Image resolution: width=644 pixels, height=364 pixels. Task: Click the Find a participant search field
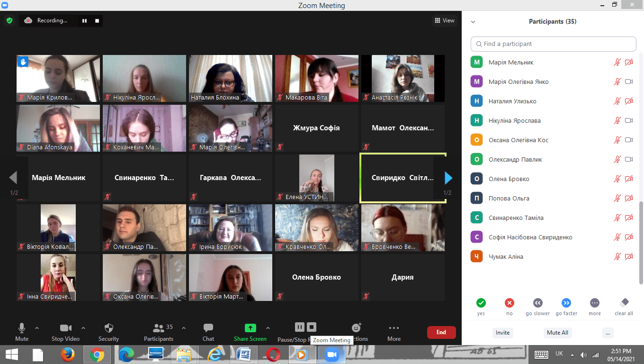[x=553, y=44]
